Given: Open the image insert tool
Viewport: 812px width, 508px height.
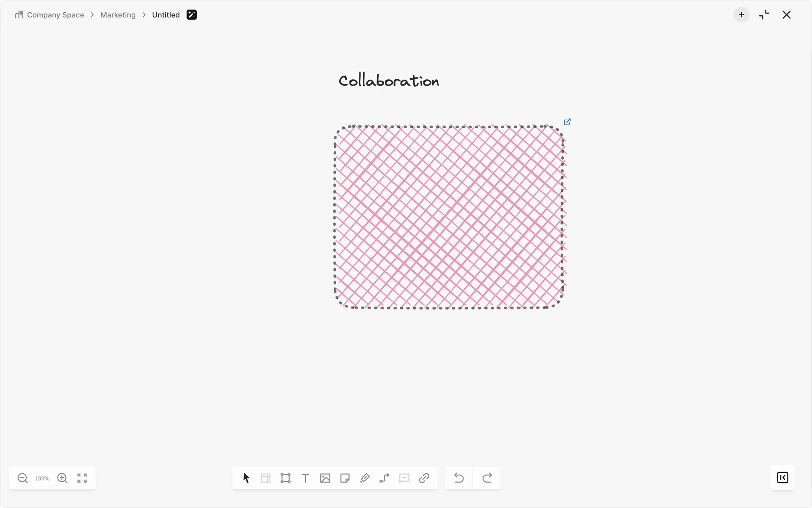Looking at the screenshot, I should [325, 478].
